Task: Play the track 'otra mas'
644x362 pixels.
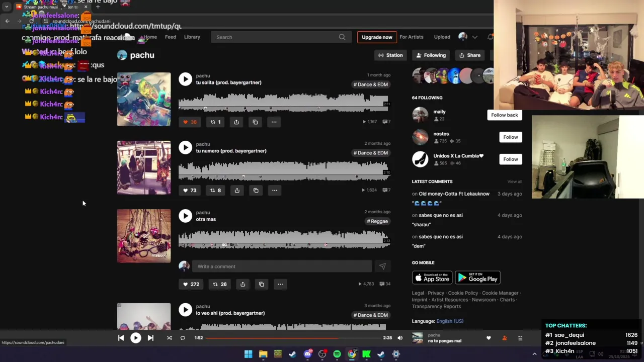Action: (x=185, y=216)
